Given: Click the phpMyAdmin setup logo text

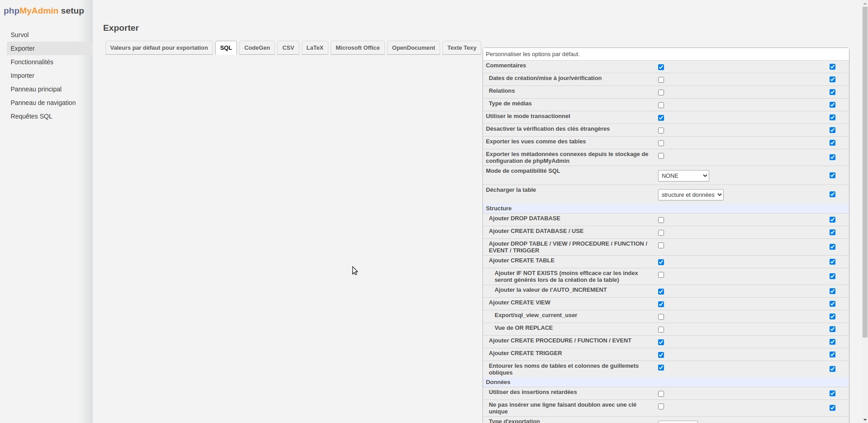Looking at the screenshot, I should tap(44, 11).
